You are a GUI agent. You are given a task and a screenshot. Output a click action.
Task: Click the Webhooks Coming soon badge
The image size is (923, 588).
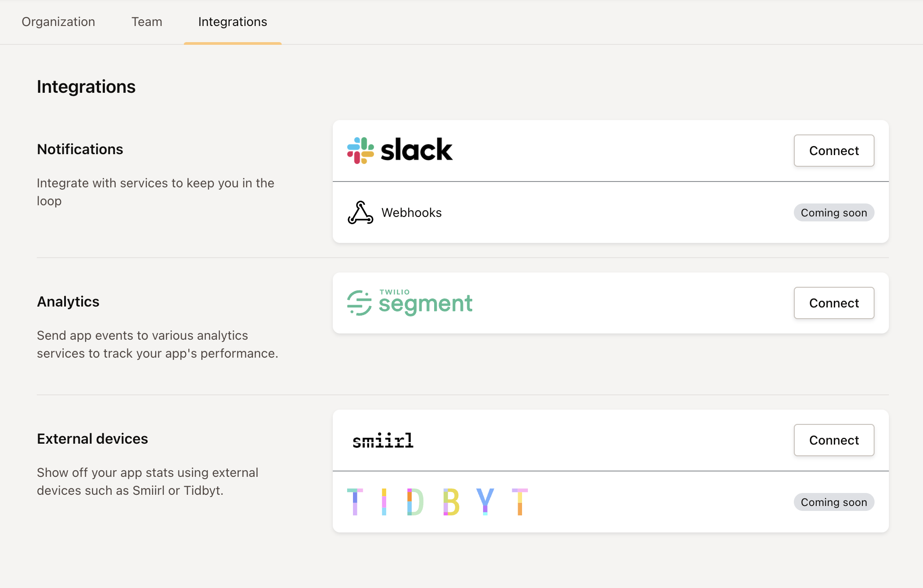point(834,213)
